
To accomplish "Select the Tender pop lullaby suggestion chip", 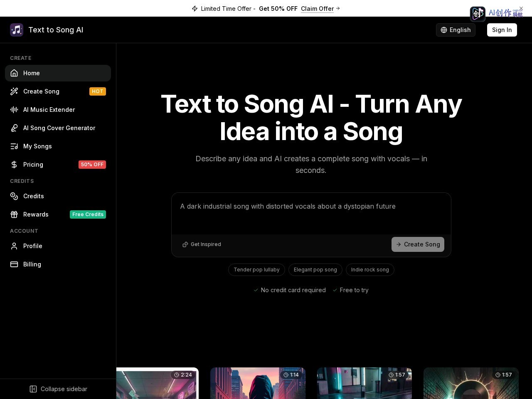I will click(x=256, y=270).
